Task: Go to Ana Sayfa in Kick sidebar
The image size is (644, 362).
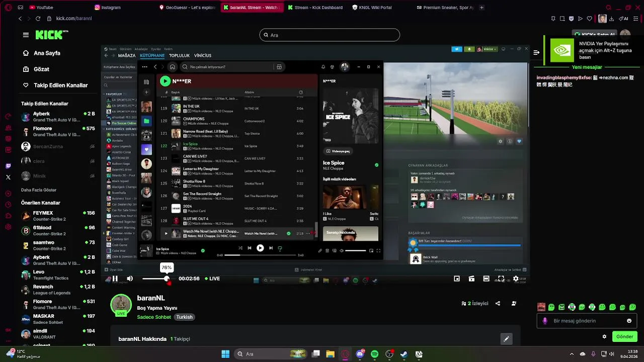Action: coord(47,53)
